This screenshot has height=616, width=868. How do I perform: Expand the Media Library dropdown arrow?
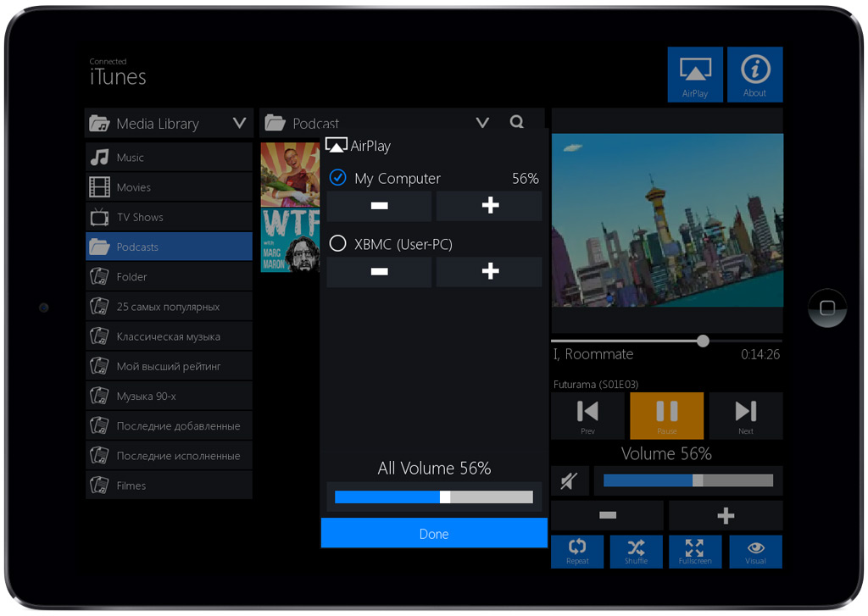coord(239,124)
